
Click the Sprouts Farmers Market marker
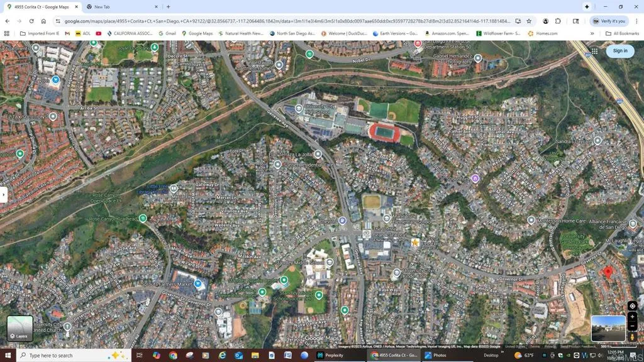pyautogui.click(x=197, y=283)
